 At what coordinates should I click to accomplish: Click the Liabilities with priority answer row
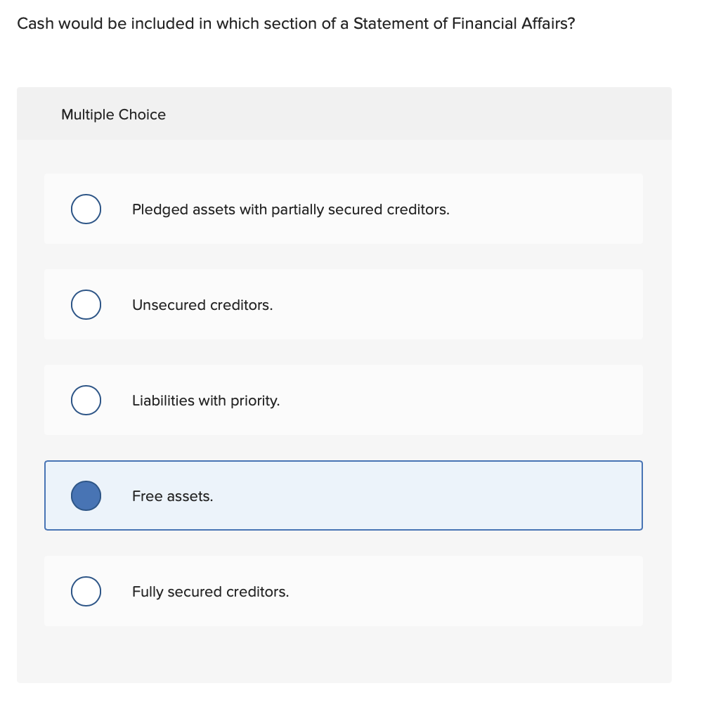click(344, 400)
